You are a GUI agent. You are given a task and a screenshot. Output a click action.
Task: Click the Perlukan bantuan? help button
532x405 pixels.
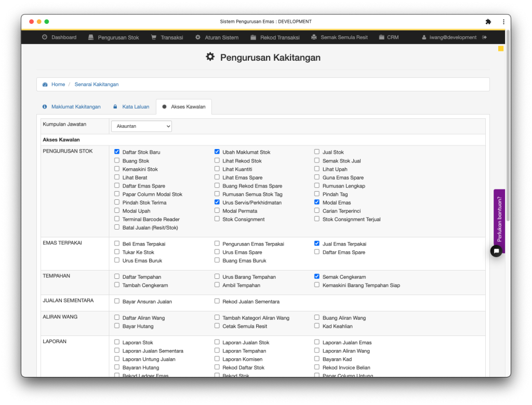499,219
